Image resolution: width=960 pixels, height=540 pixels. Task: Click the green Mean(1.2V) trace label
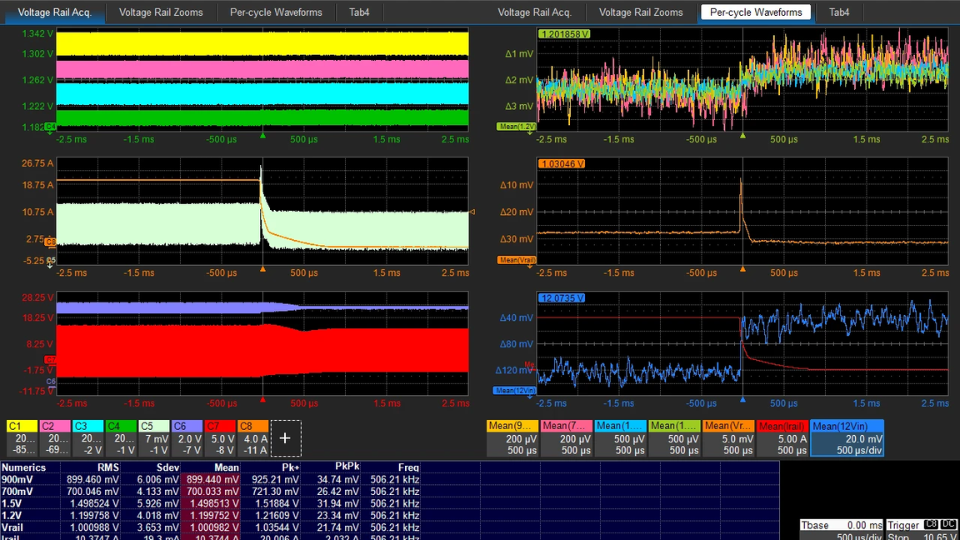(517, 127)
